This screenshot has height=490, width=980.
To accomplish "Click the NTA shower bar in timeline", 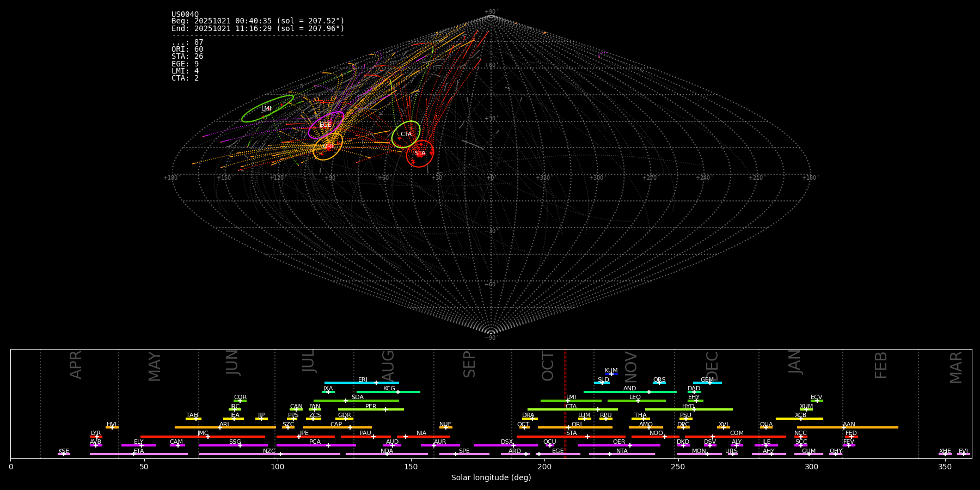I will coord(622,454).
